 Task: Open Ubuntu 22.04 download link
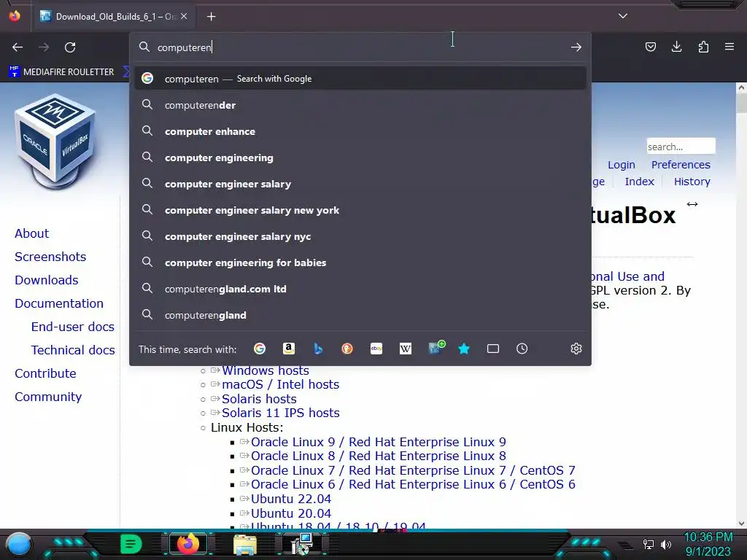coord(291,499)
